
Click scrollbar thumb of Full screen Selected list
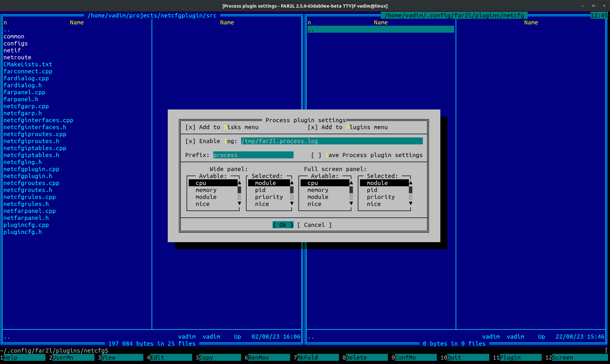tap(410, 190)
